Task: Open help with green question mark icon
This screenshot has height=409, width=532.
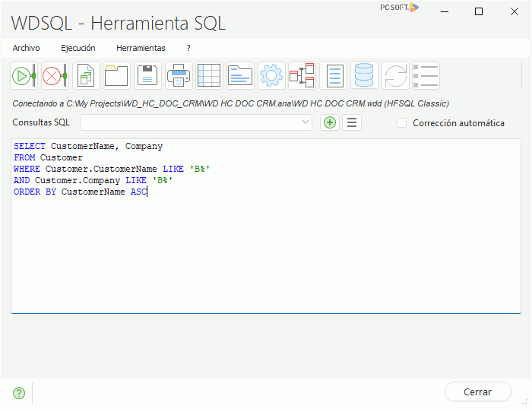Action: click(x=19, y=393)
